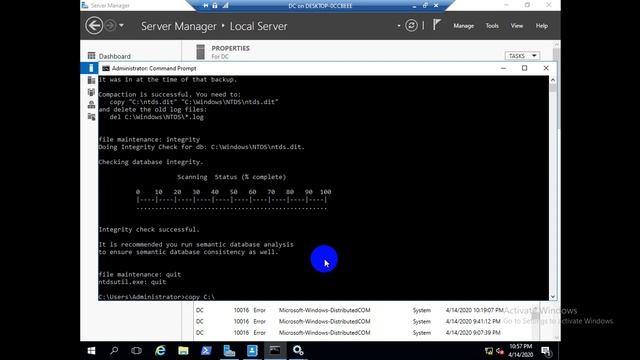Screen dimensions: 640x360
Task: Click the 'del C:\Windows\NTDS\*.log' line
Action: (x=156, y=117)
